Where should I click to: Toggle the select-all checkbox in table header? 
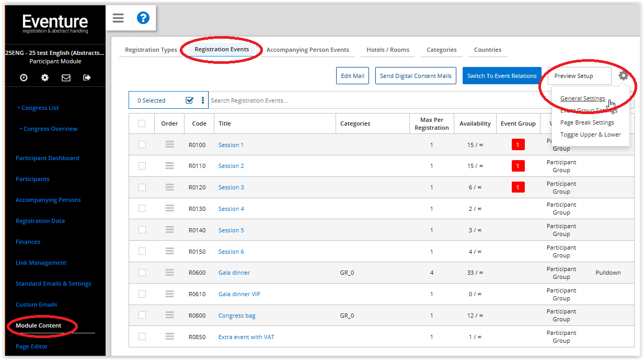tap(142, 123)
